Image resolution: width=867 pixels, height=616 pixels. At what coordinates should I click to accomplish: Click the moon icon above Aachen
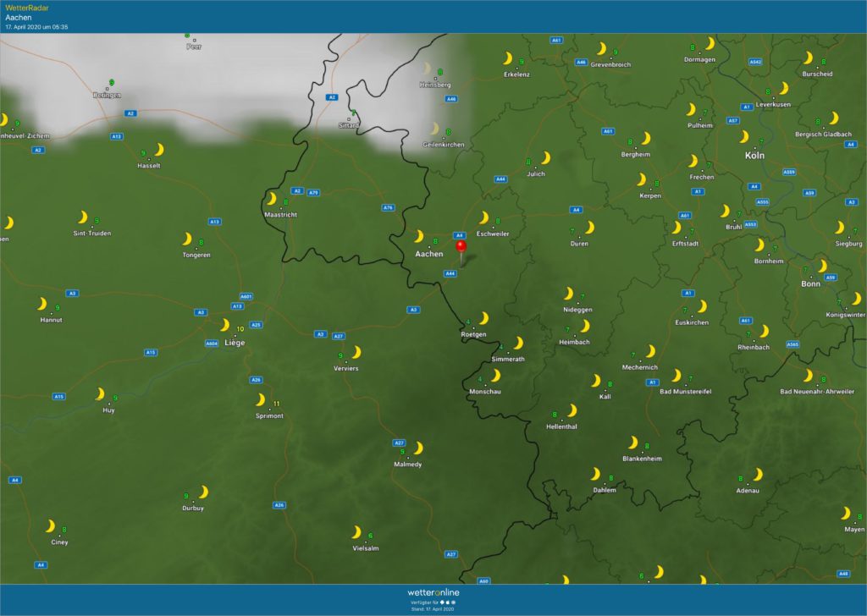[419, 236]
